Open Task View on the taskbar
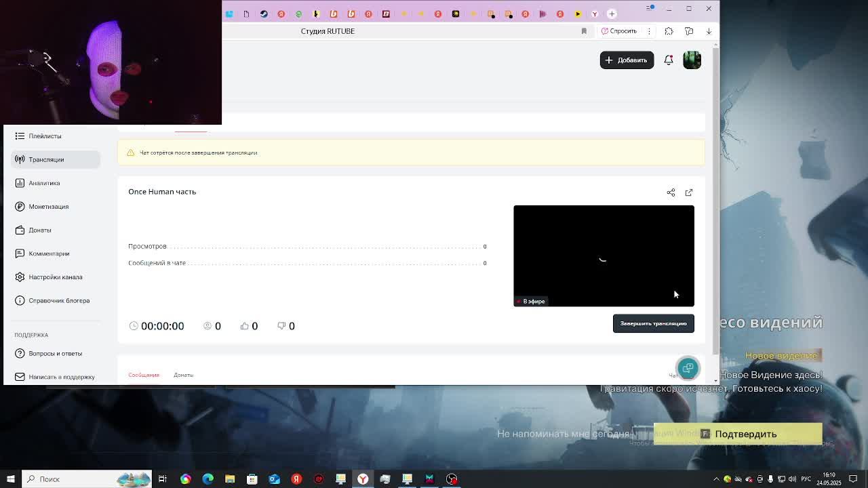 (163, 479)
